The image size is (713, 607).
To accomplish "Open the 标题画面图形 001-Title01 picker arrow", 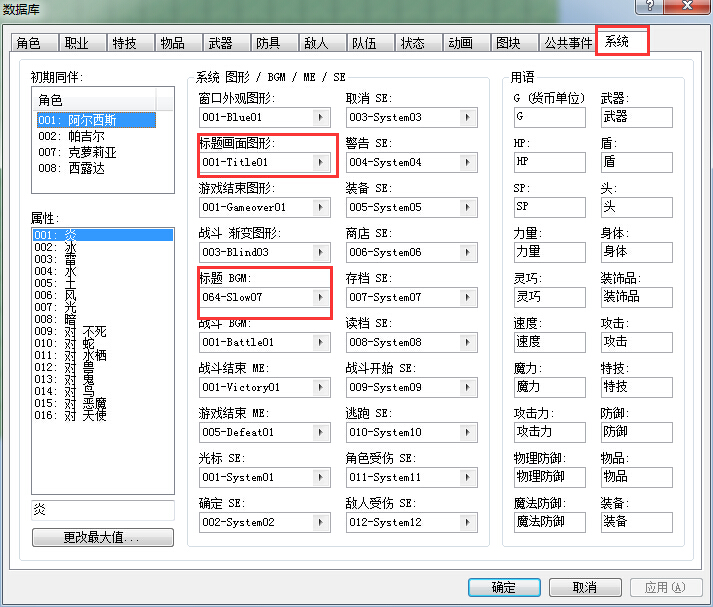I will 321,162.
